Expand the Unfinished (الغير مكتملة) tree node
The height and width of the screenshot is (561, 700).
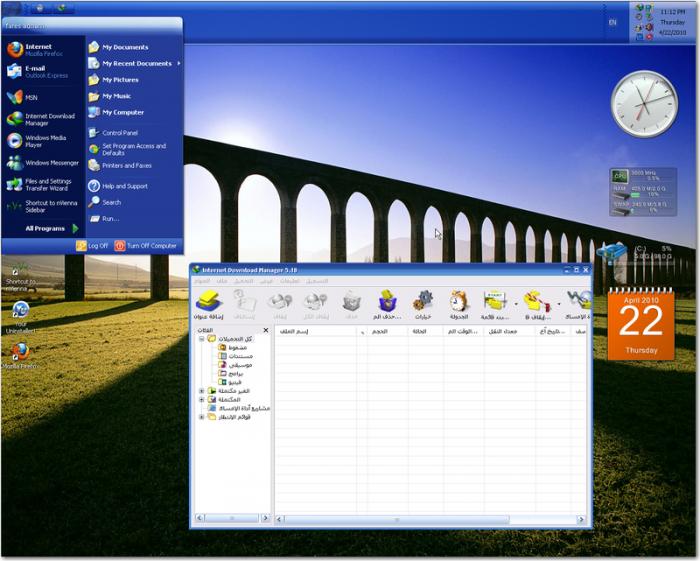tap(201, 391)
